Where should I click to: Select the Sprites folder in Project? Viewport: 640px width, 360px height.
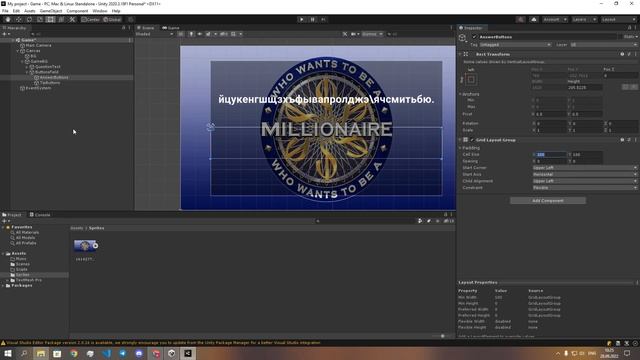[x=22, y=275]
